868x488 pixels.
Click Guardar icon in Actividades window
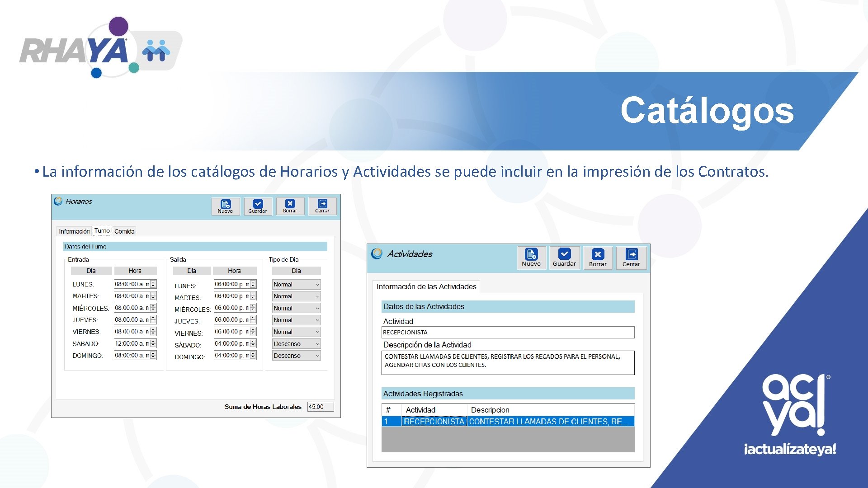tap(564, 258)
